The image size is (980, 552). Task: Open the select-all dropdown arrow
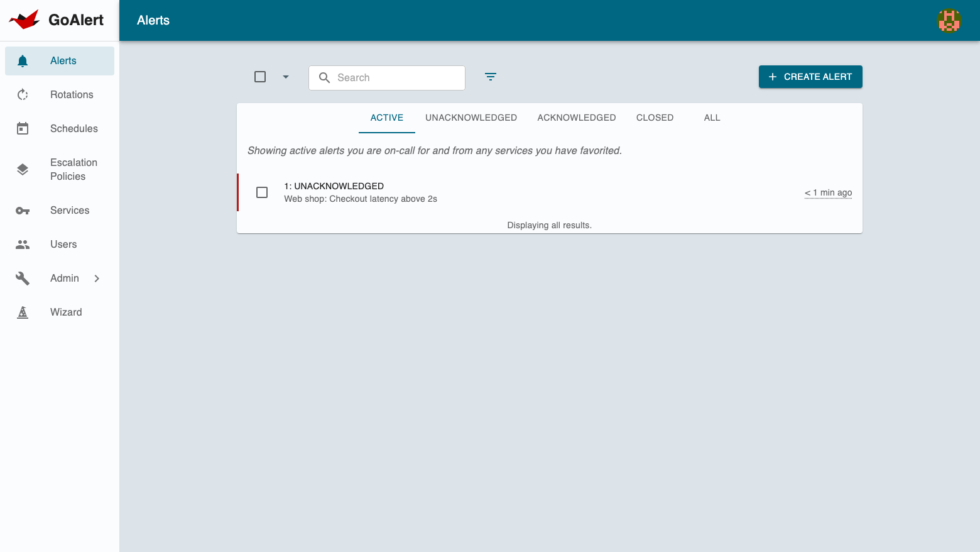(x=286, y=77)
